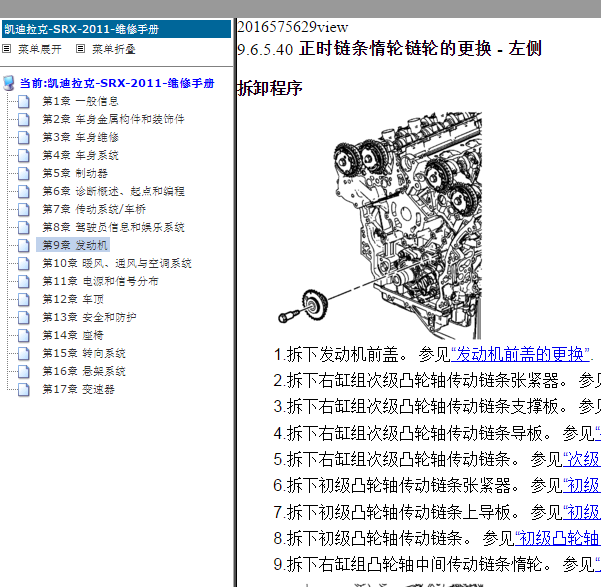Open chapter 第12章 车顶
This screenshot has height=587, width=601.
(73, 299)
